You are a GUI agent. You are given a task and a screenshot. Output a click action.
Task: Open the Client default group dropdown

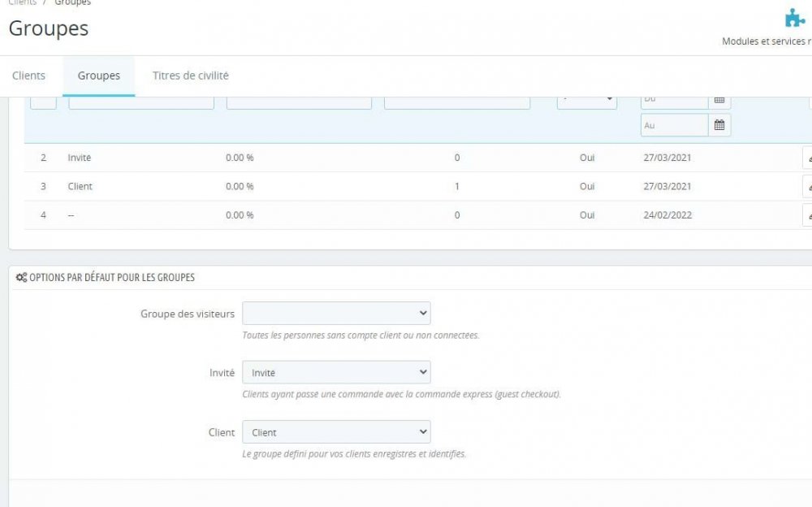[336, 432]
